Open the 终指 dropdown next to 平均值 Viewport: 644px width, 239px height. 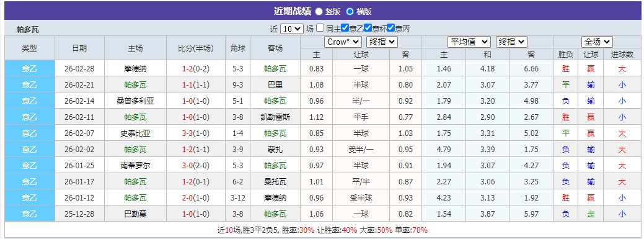(x=511, y=42)
